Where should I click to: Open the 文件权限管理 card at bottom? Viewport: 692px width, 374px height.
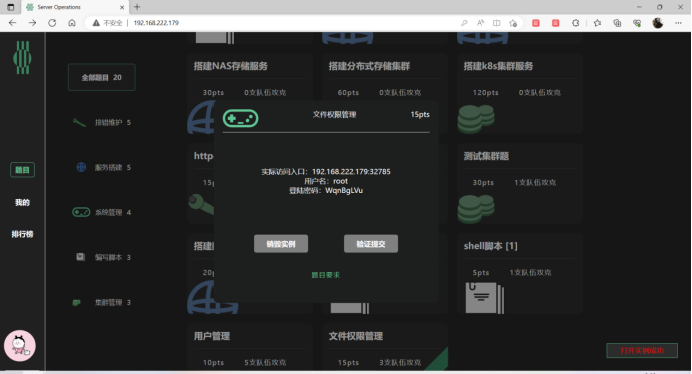coord(385,348)
